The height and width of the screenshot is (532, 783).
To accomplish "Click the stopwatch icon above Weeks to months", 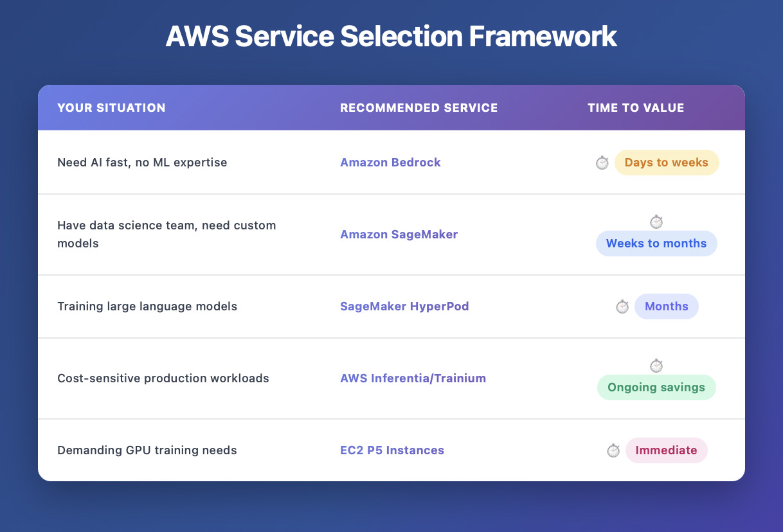I will (656, 222).
